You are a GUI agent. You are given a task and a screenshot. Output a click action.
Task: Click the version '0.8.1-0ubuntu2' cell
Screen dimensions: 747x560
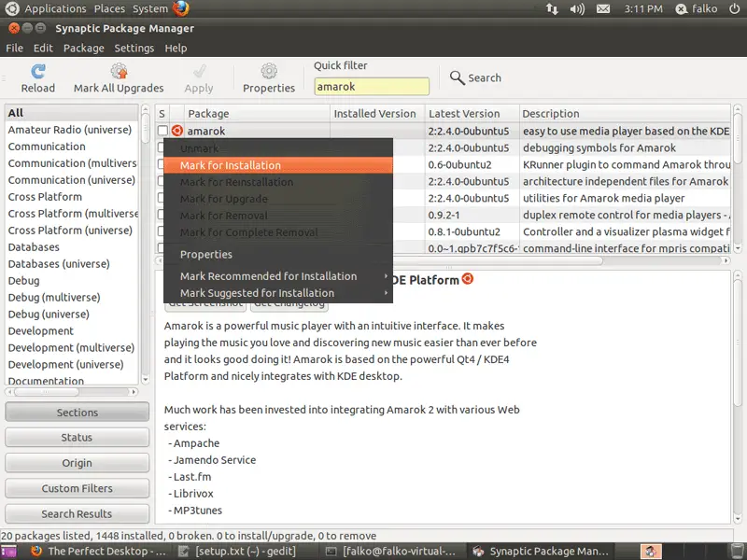click(x=464, y=231)
